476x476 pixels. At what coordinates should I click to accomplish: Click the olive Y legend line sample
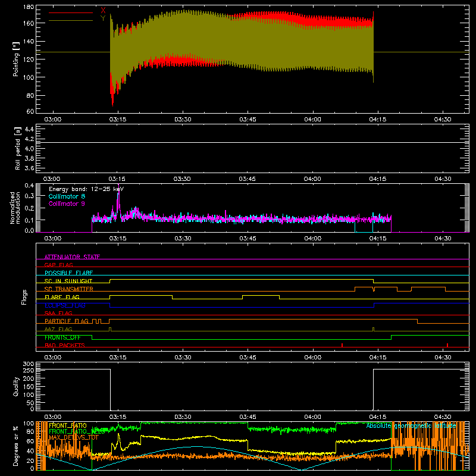[x=71, y=20]
